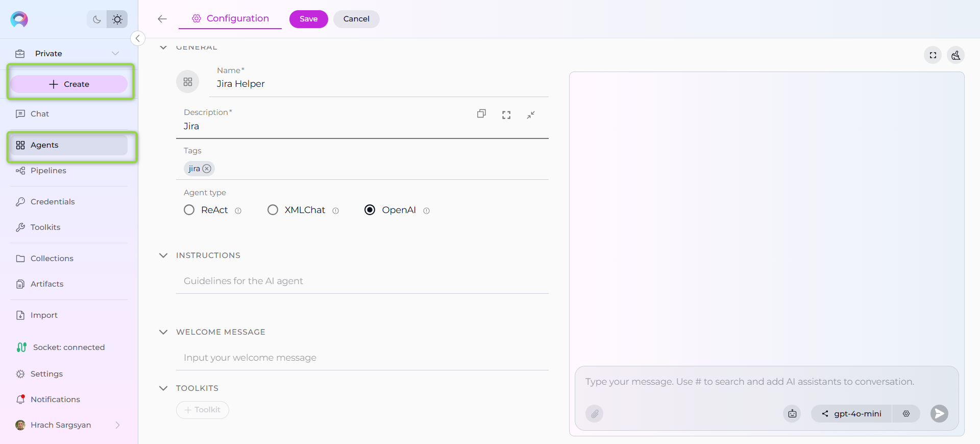Click the clear chat broom icon

(x=955, y=55)
